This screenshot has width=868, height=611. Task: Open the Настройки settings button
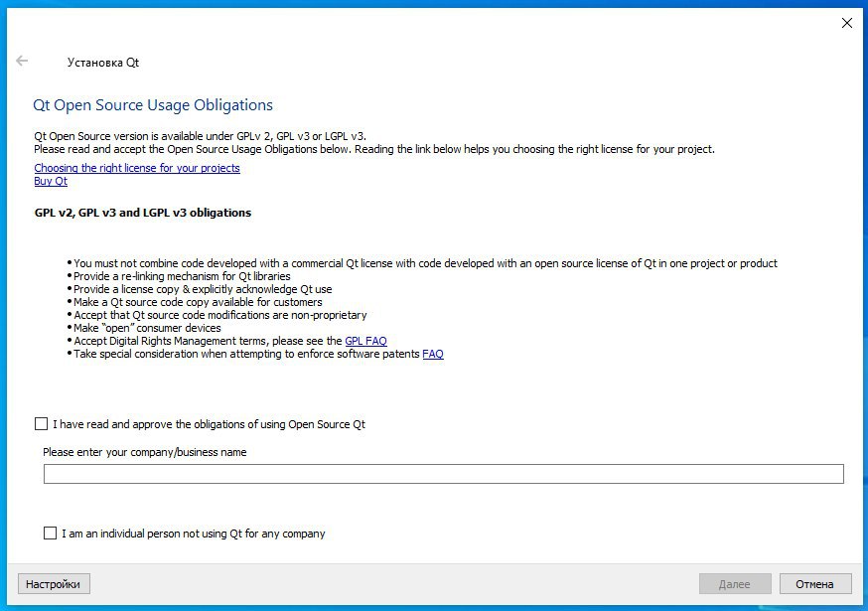tap(54, 584)
